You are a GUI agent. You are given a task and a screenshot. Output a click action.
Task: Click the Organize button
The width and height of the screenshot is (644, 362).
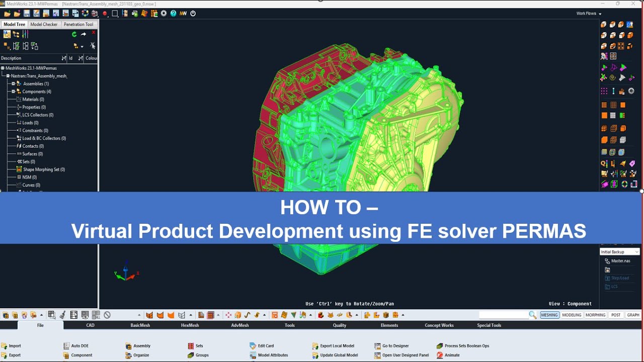tap(137, 355)
